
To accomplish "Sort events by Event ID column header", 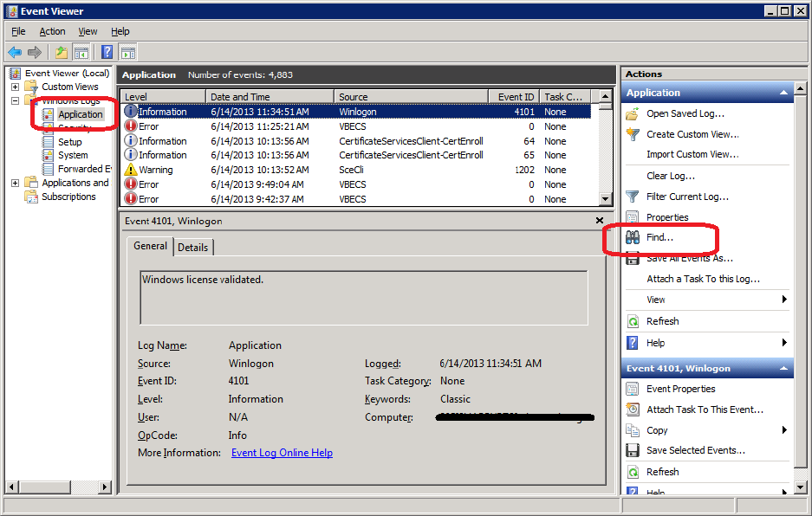I will tap(516, 97).
